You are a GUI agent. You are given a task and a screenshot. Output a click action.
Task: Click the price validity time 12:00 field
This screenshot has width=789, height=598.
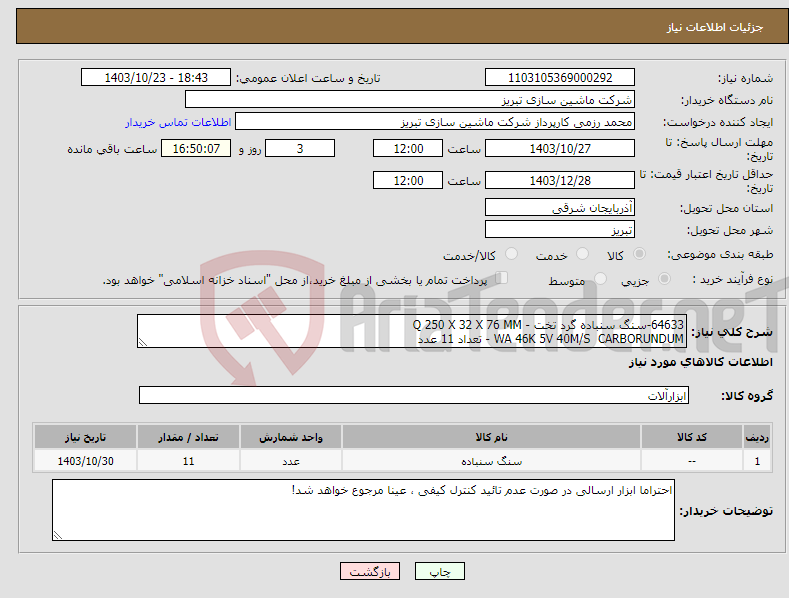(x=408, y=180)
